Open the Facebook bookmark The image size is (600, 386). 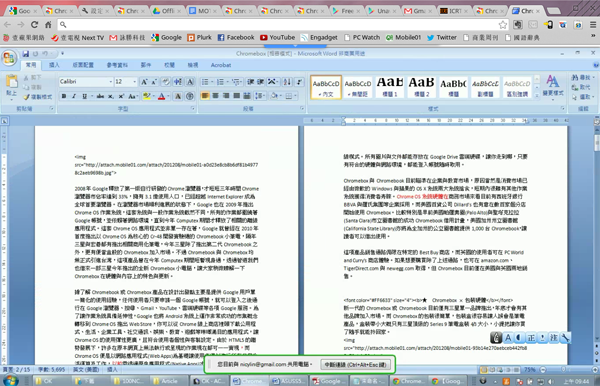(236, 37)
